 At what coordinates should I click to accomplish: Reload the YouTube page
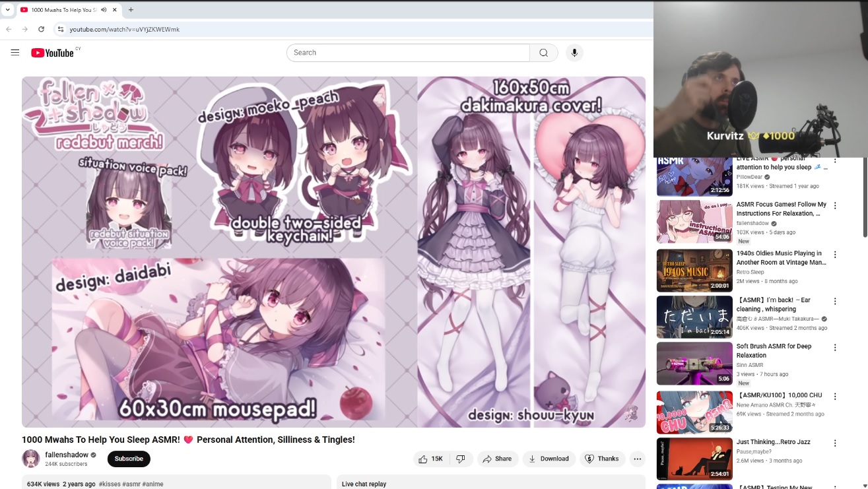[42, 29]
